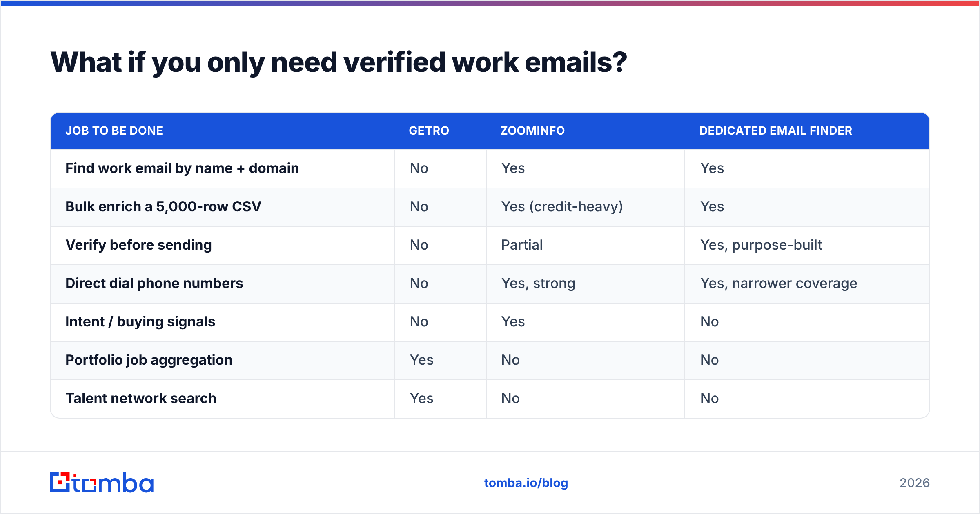Click ZoomInfo 'Yes' in Find work email row
The image size is (980, 514).
pos(513,168)
